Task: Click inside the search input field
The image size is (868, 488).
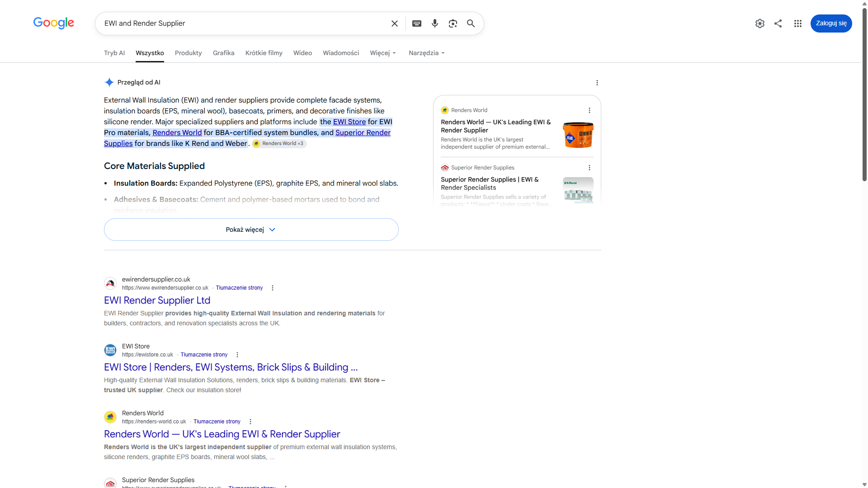Action: click(x=244, y=23)
